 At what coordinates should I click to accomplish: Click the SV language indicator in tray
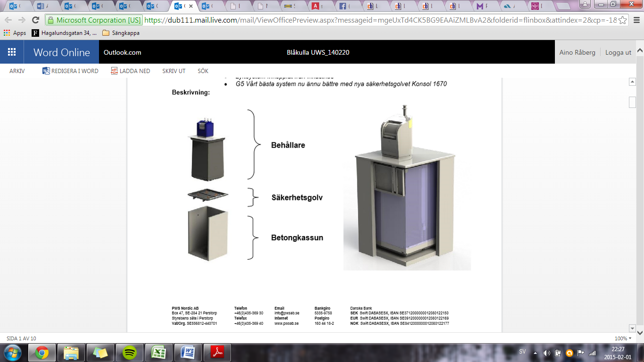click(522, 352)
